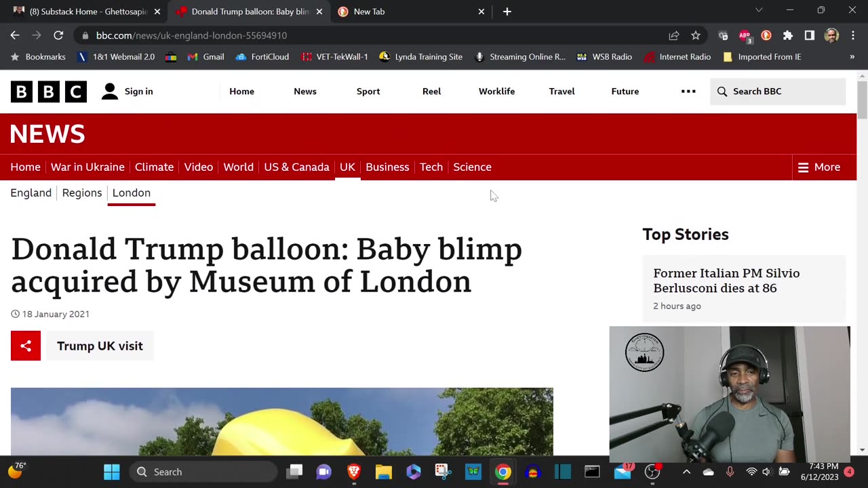Click the address bar URL
This screenshot has width=868, height=488.
191,35
